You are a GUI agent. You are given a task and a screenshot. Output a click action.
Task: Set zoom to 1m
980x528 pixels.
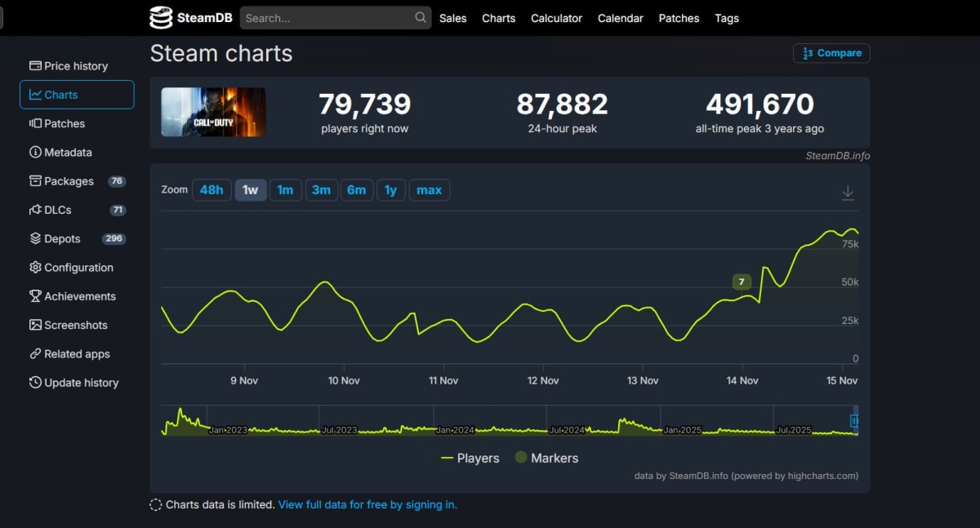285,190
